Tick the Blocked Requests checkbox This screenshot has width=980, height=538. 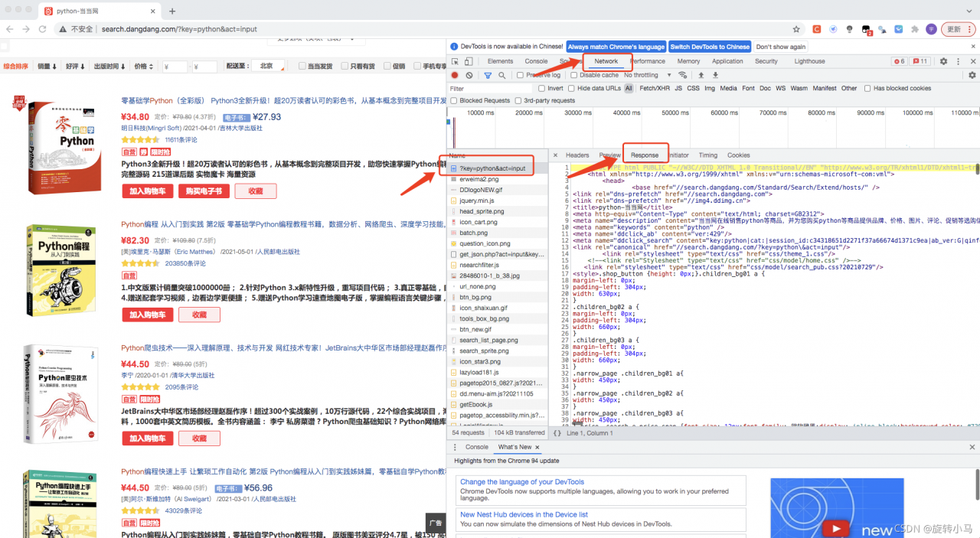tap(454, 101)
